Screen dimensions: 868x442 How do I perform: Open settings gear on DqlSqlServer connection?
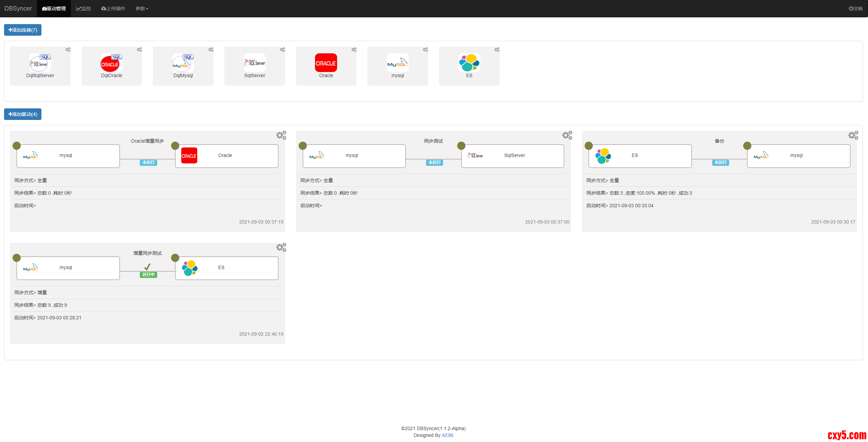point(68,50)
